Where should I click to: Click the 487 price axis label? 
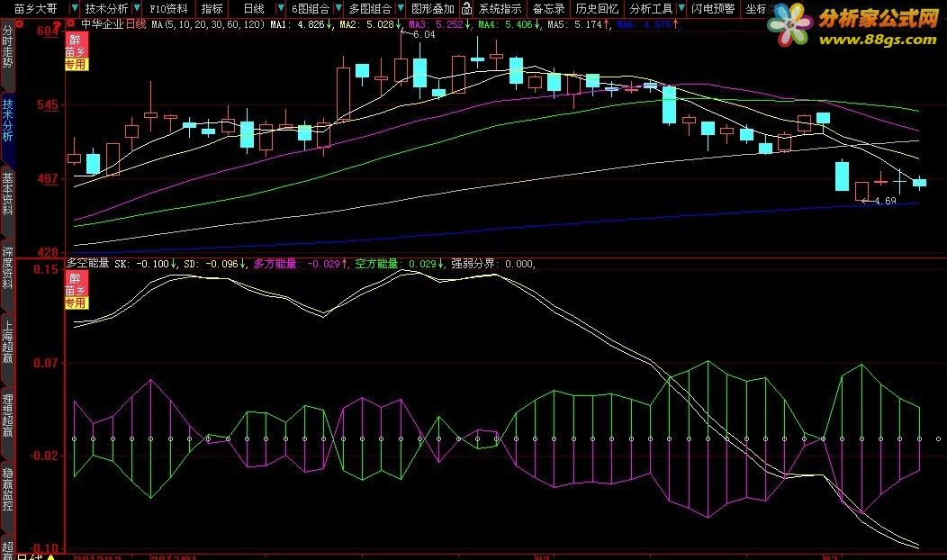point(48,178)
